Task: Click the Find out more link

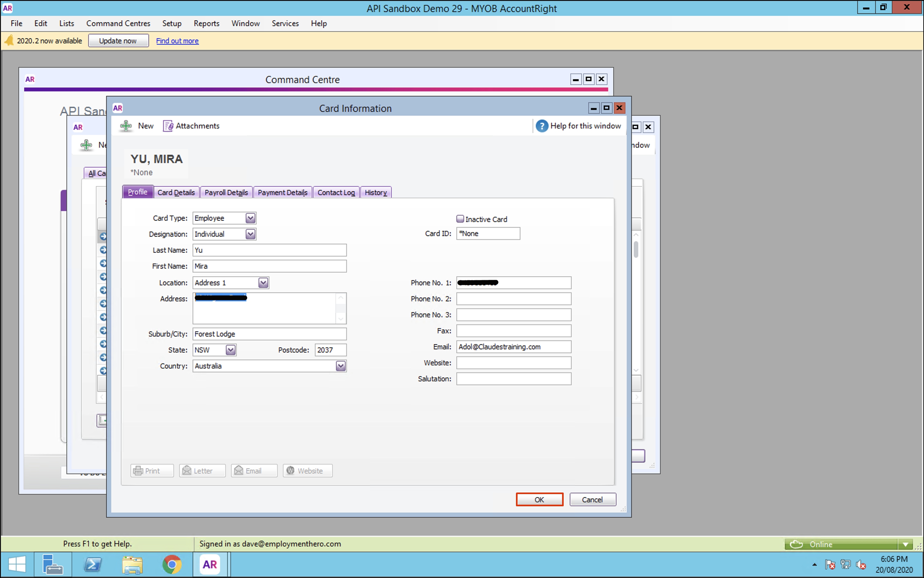Action: point(177,41)
